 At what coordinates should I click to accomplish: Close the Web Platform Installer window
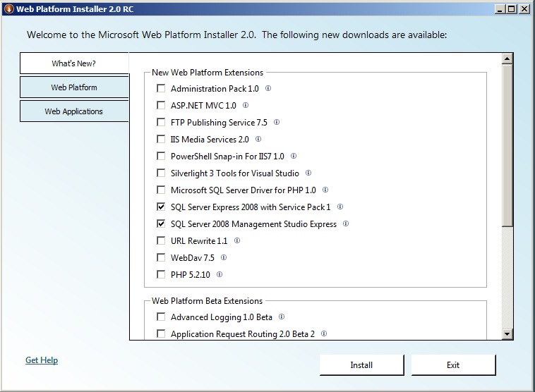(x=524, y=9)
